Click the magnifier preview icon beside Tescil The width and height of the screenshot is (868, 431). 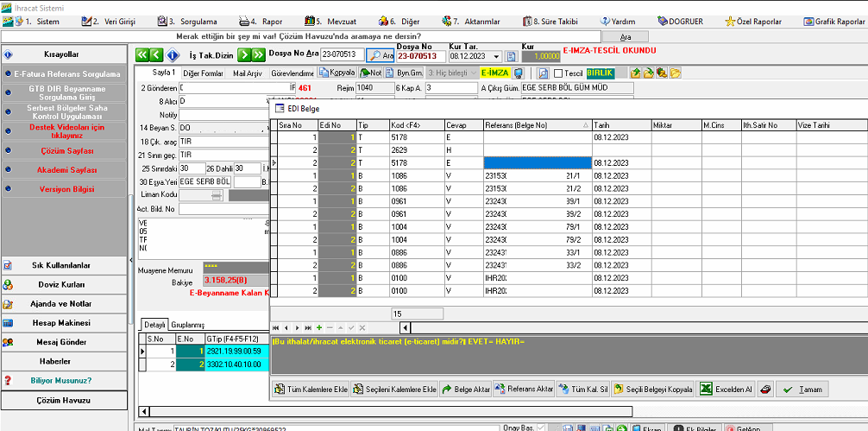point(544,73)
